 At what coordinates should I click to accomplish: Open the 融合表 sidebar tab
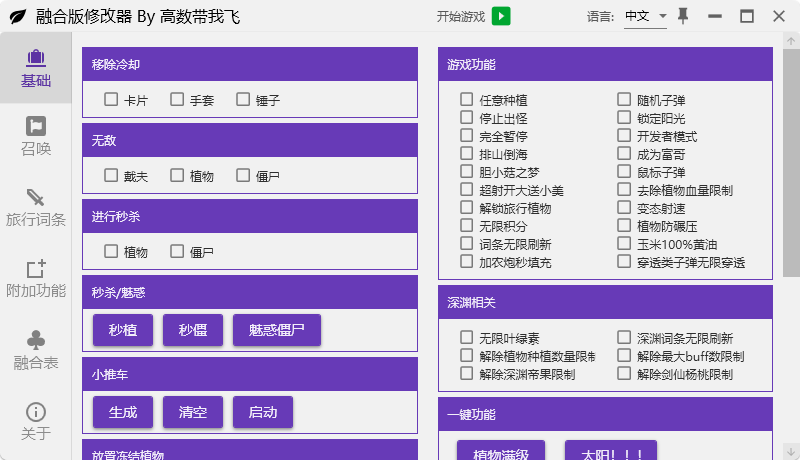click(36, 351)
